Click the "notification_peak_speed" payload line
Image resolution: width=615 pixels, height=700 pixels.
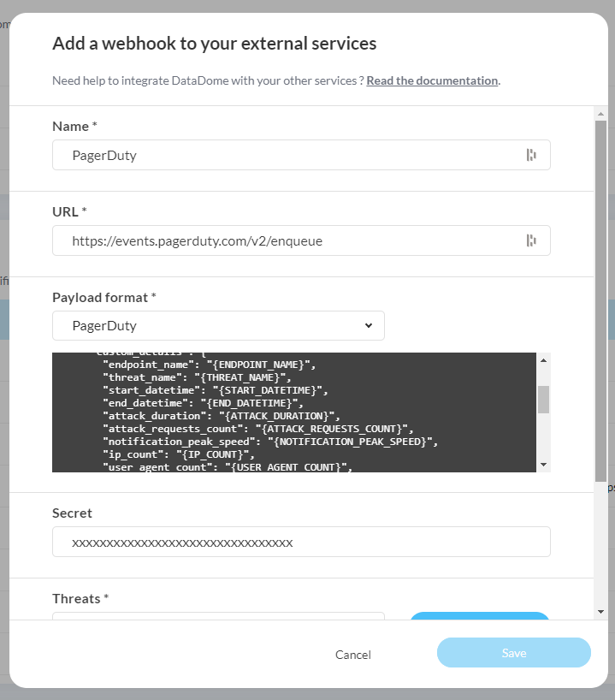pyautogui.click(x=270, y=442)
